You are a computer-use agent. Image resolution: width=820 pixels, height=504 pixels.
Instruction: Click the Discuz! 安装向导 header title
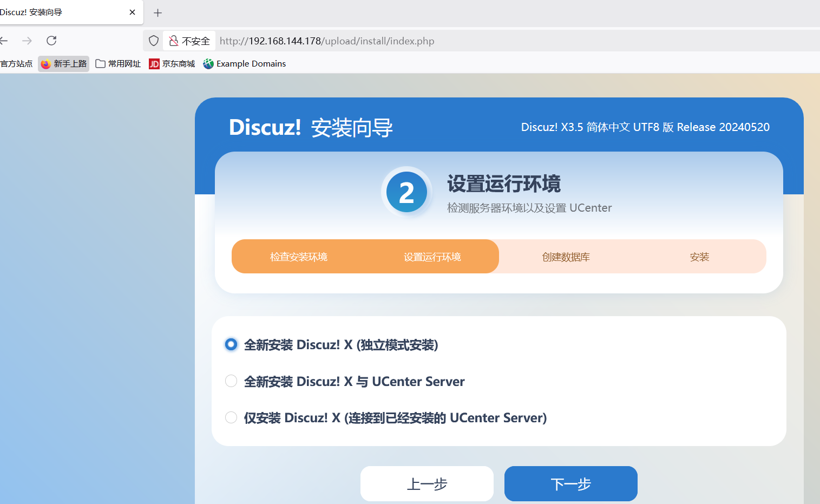tap(311, 128)
